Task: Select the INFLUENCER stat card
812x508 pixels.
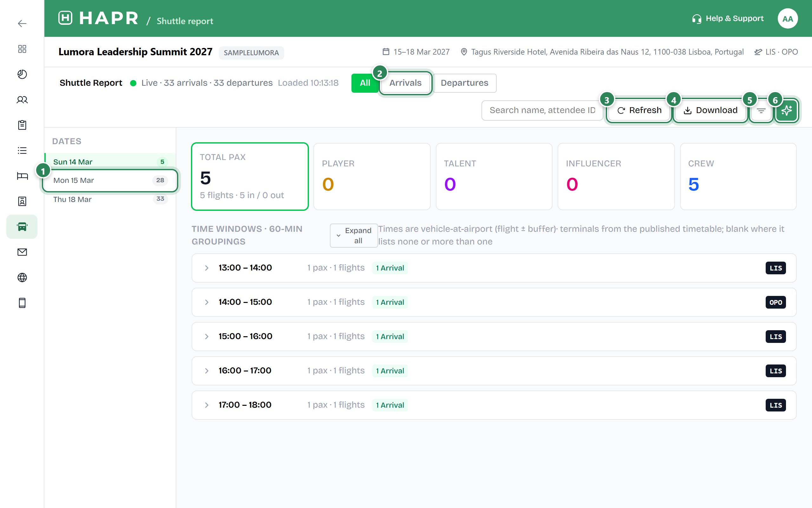Action: coord(616,177)
